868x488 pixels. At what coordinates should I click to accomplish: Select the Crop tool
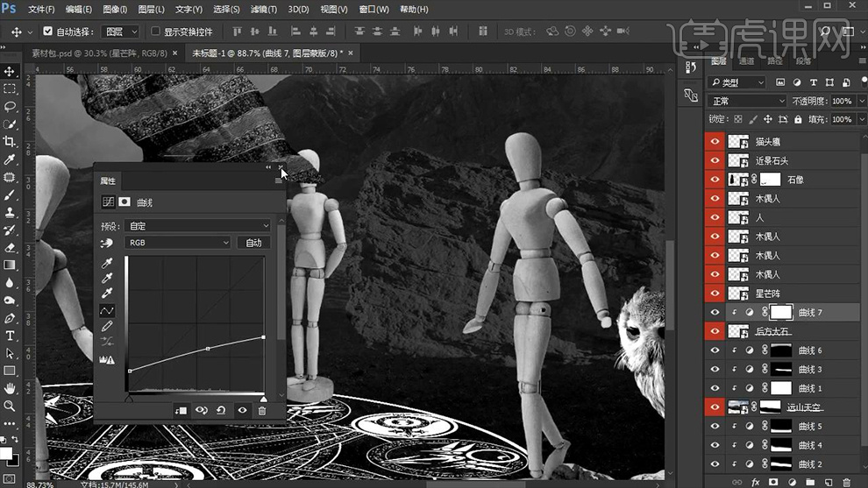(10, 142)
